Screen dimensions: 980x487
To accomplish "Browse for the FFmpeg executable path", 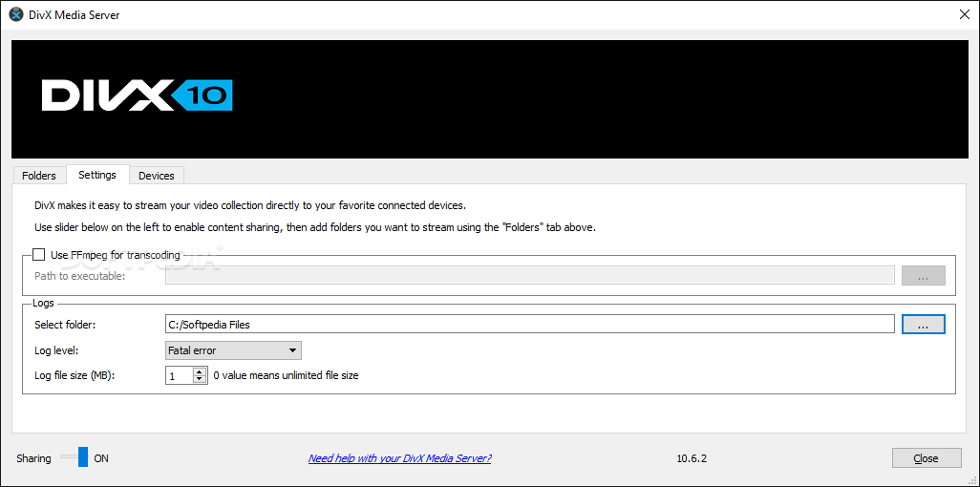I will 923,275.
